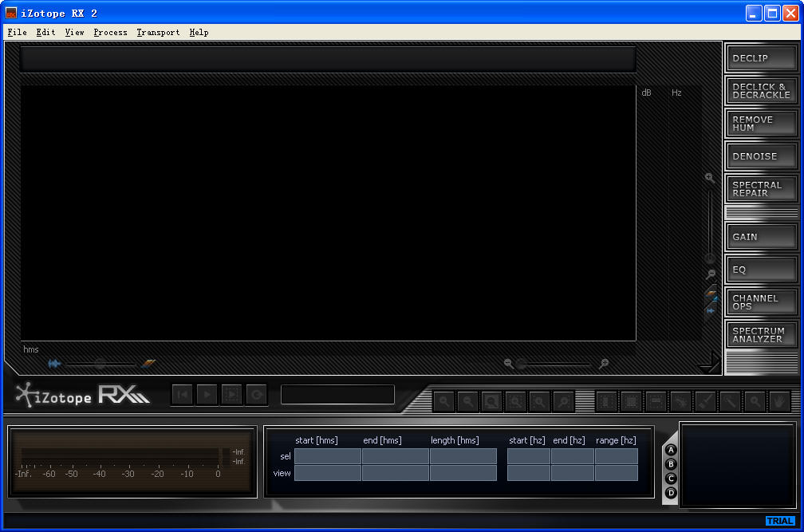Click the level meter display

[132, 463]
